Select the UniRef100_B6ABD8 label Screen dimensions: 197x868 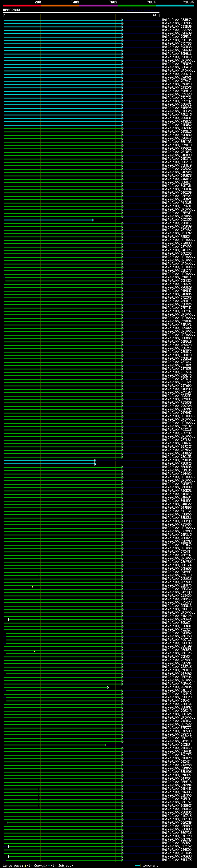click(177, 467)
